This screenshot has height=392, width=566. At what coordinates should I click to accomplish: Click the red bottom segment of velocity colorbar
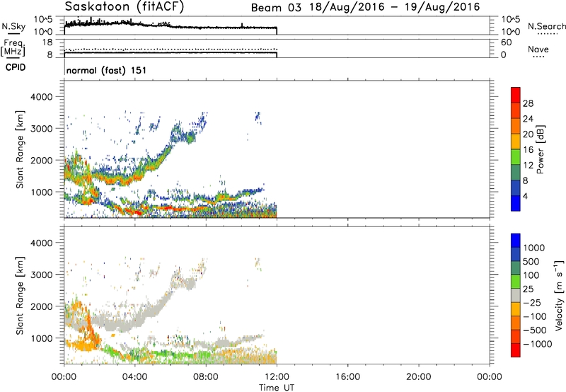(516, 350)
